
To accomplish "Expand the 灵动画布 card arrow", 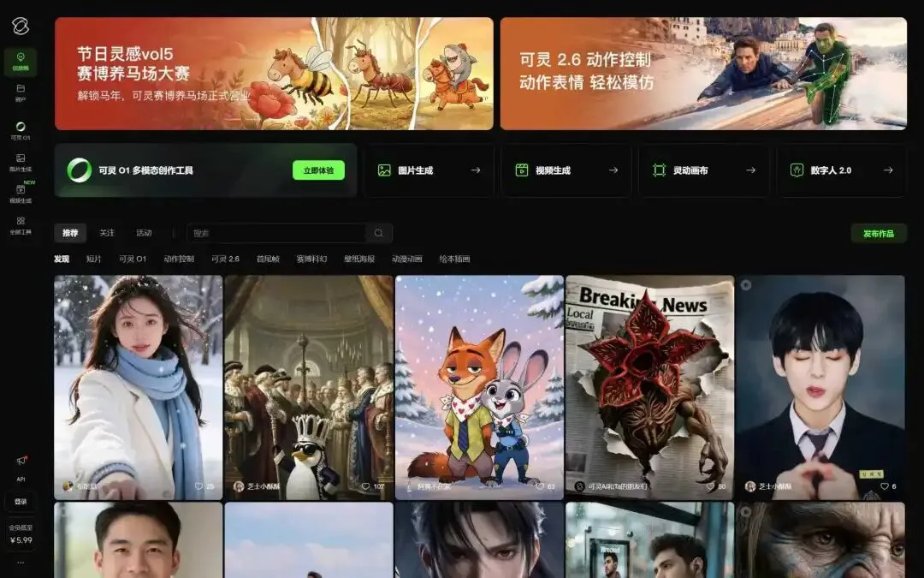I will click(751, 170).
